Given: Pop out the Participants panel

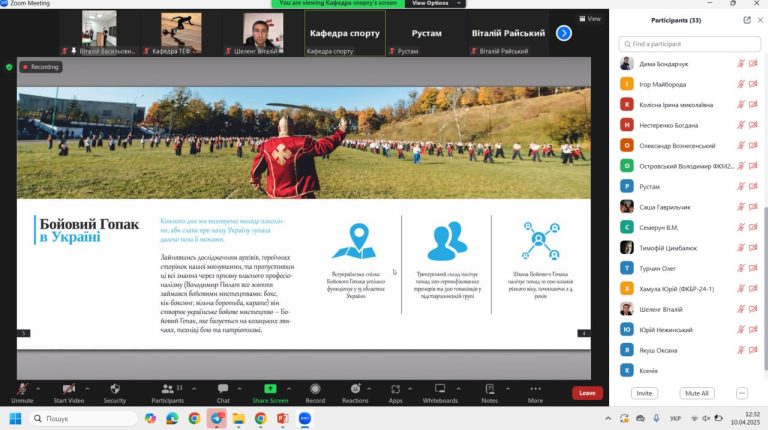Looking at the screenshot, I should click(747, 20).
